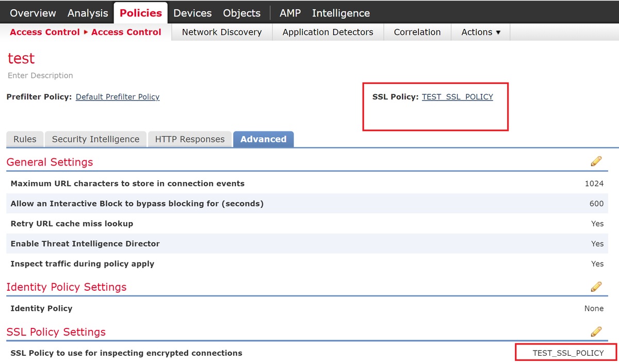The image size is (619, 364).
Task: Open the Intelligence menu
Action: (340, 13)
